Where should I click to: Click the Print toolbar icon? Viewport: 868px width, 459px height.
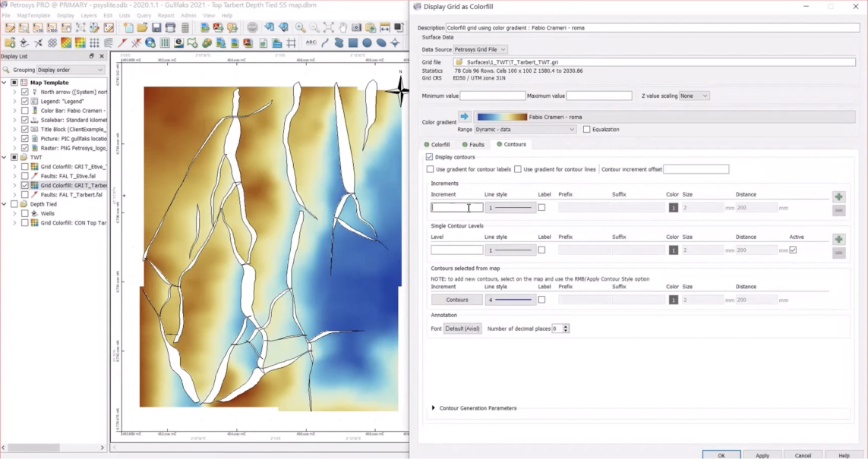coord(171,28)
